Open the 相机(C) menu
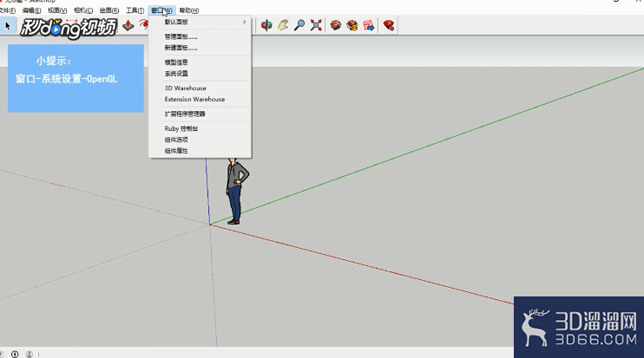644x358 pixels. (83, 10)
